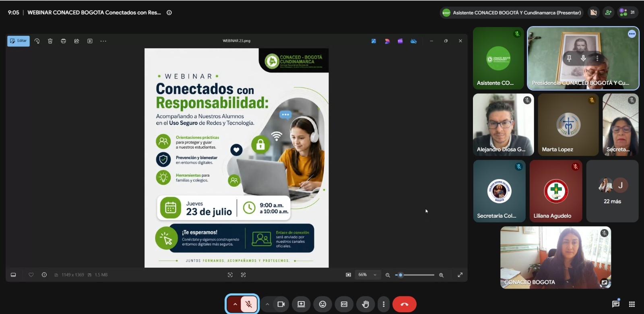Add the image to favorites with the heart icon
Viewport: 644px width, 314px height.
pos(31,275)
